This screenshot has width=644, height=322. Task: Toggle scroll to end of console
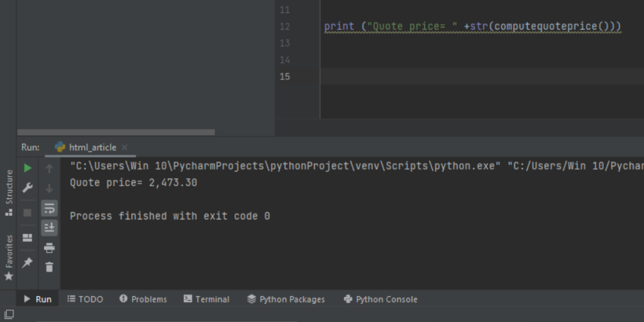click(x=49, y=228)
